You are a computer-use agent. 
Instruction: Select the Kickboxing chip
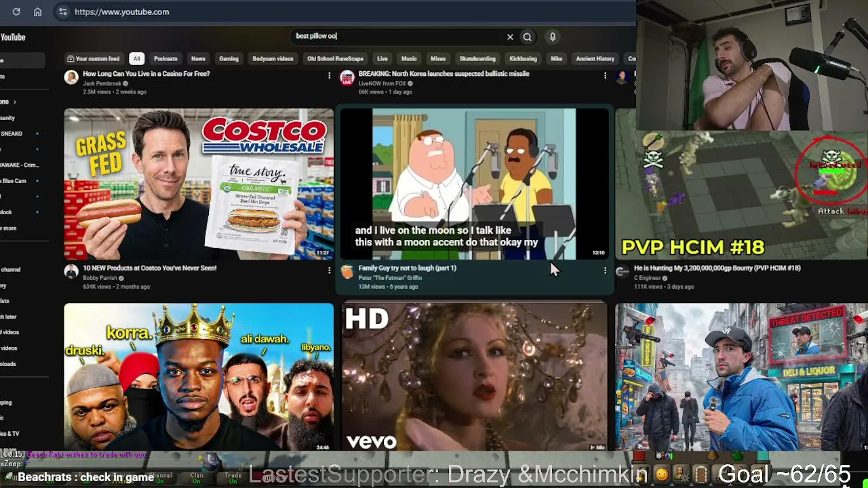(x=523, y=59)
